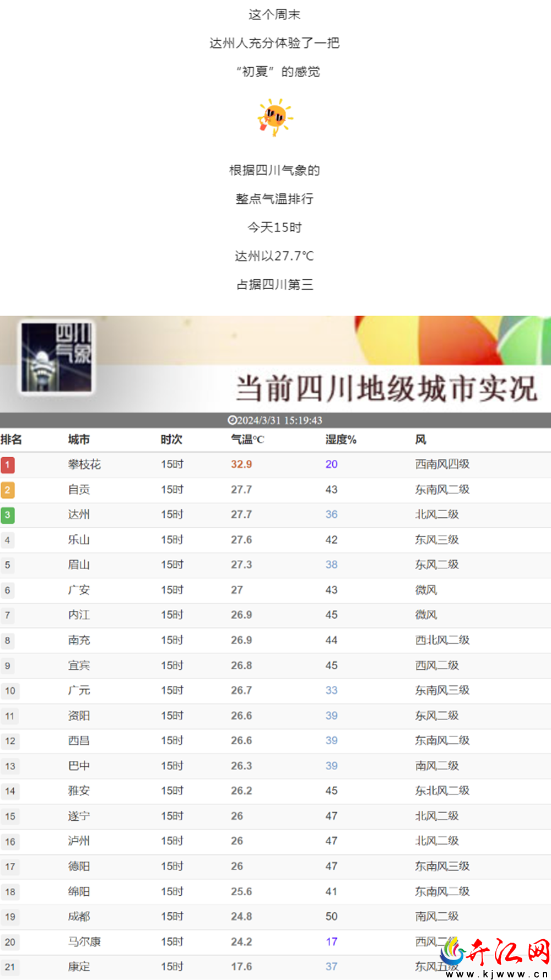The image size is (551, 980).
Task: Click the red rank 1 badge
Action: coord(8,465)
